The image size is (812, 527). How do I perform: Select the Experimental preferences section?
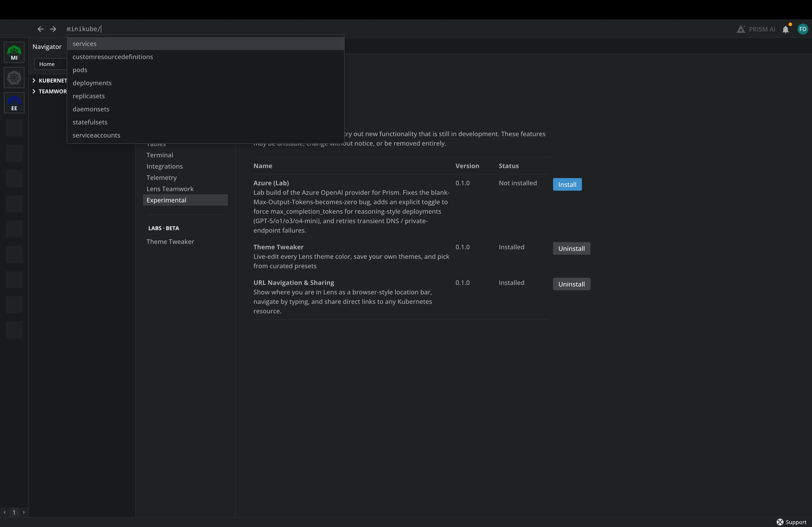[x=185, y=200]
